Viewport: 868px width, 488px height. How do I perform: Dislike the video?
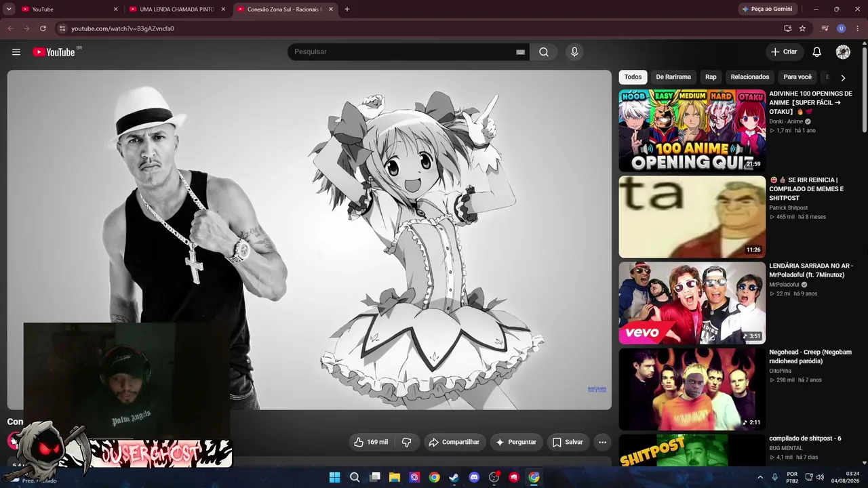click(407, 442)
